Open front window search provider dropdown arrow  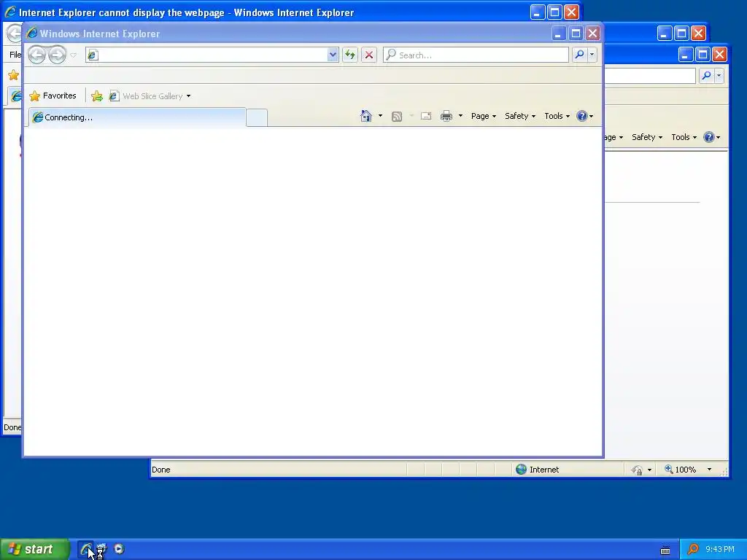click(x=592, y=55)
